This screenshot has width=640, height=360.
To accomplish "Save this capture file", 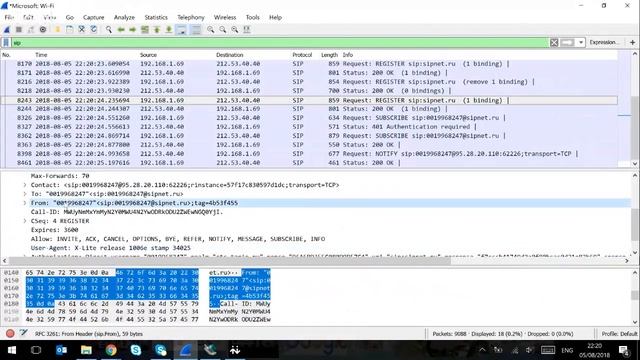I will 69,29.
